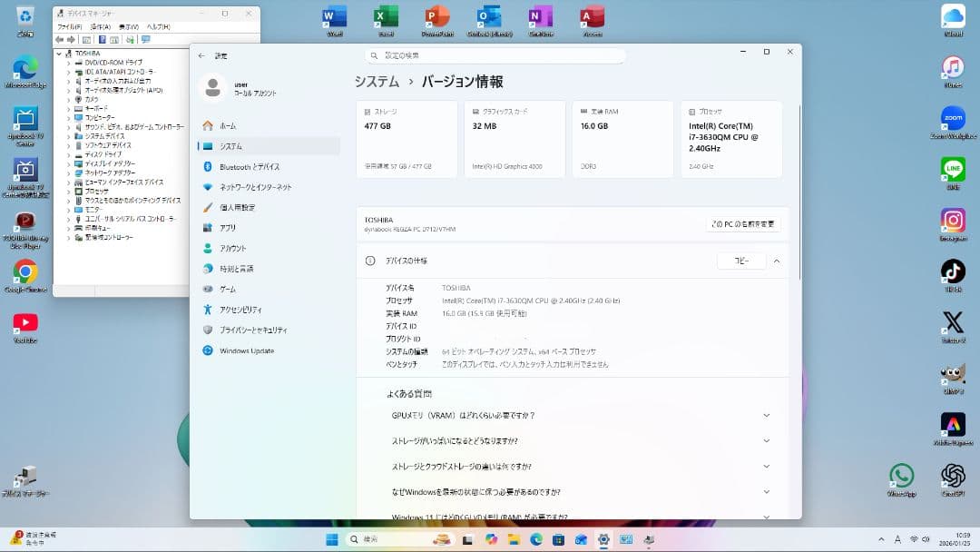Expand キーボード node in Device Manager
Viewport: 980px width, 552px height.
point(69,109)
